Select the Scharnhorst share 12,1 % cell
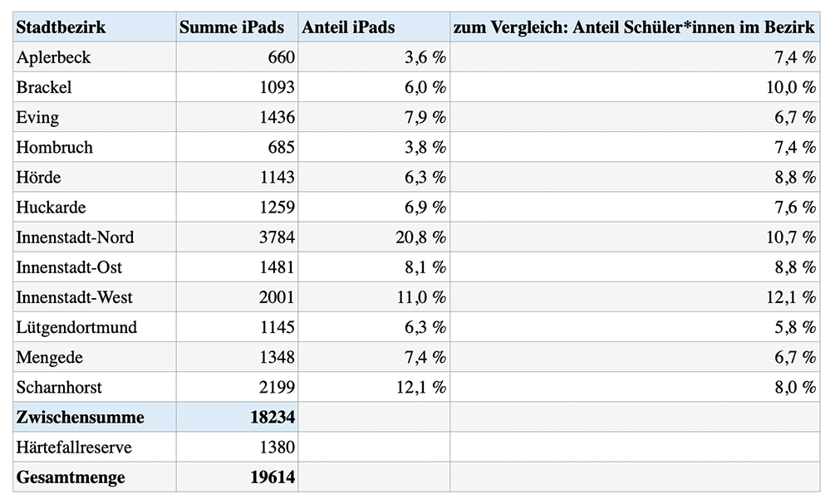Viewport: 830px width, 504px height. (374, 387)
